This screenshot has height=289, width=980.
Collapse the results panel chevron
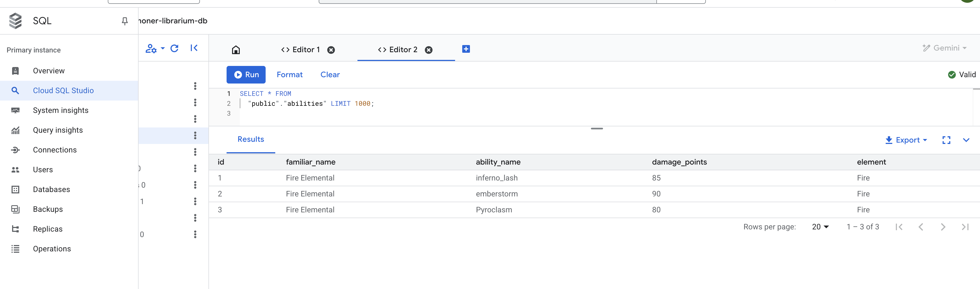point(966,140)
